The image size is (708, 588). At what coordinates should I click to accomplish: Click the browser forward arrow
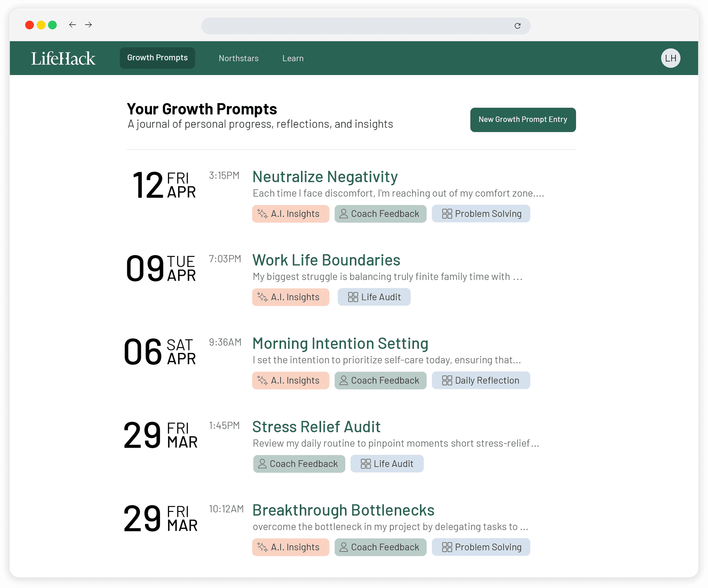pos(88,25)
